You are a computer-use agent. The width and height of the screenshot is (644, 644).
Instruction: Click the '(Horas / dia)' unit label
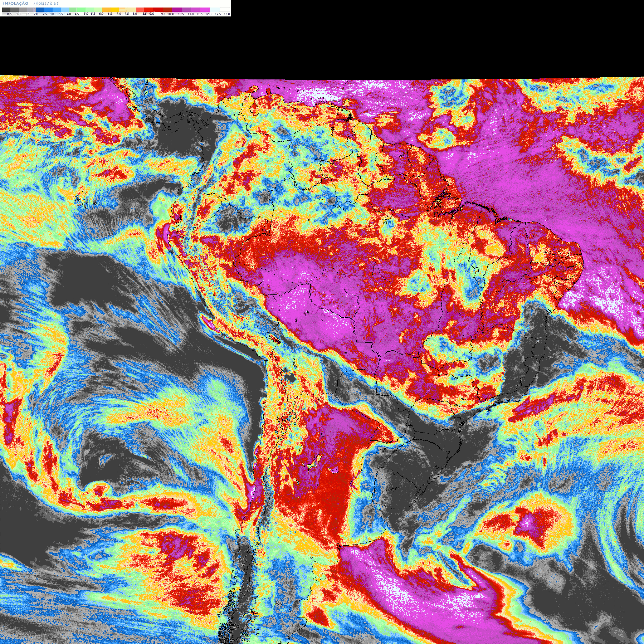tap(46, 3)
